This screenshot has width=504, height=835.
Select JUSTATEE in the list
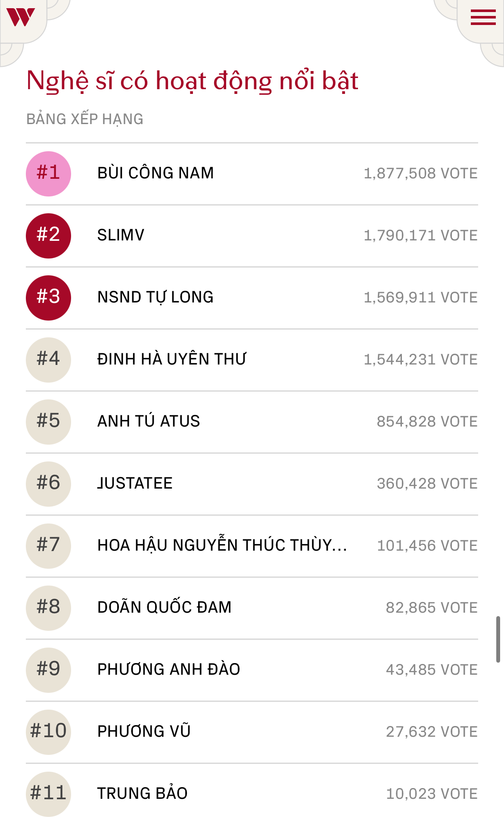click(135, 483)
